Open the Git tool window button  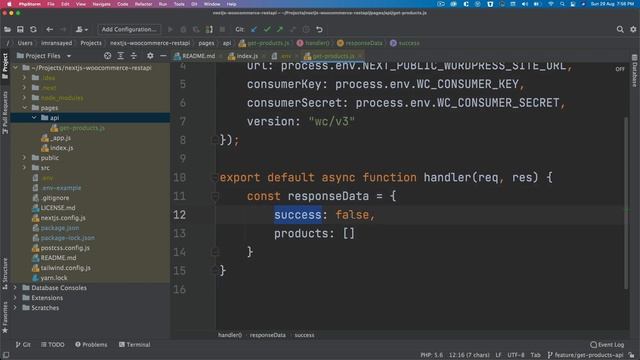(x=23, y=344)
